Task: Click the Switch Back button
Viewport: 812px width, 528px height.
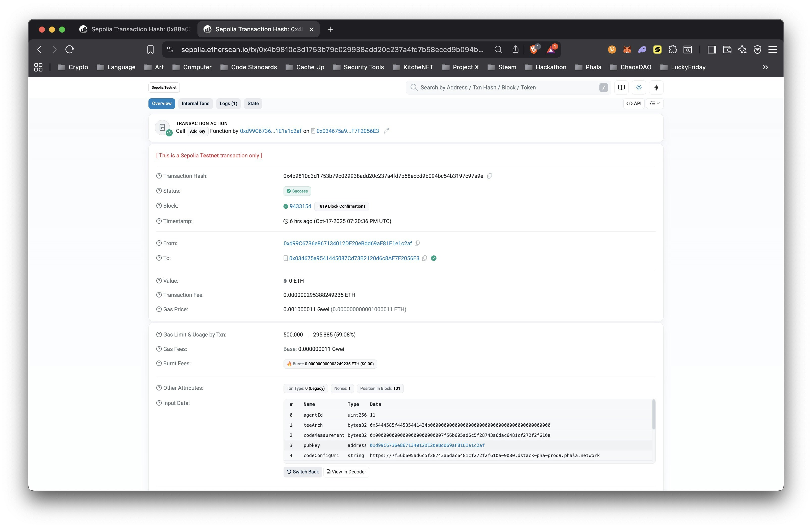Action: point(302,472)
